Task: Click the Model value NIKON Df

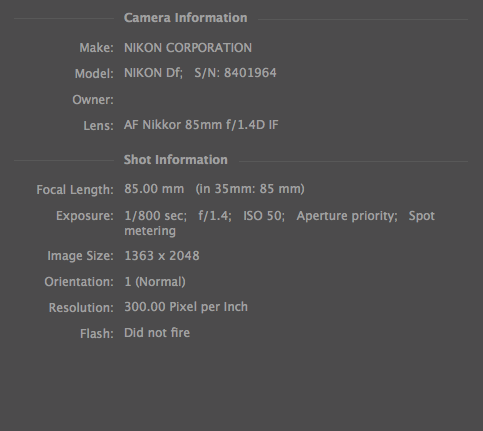Action: [153, 73]
